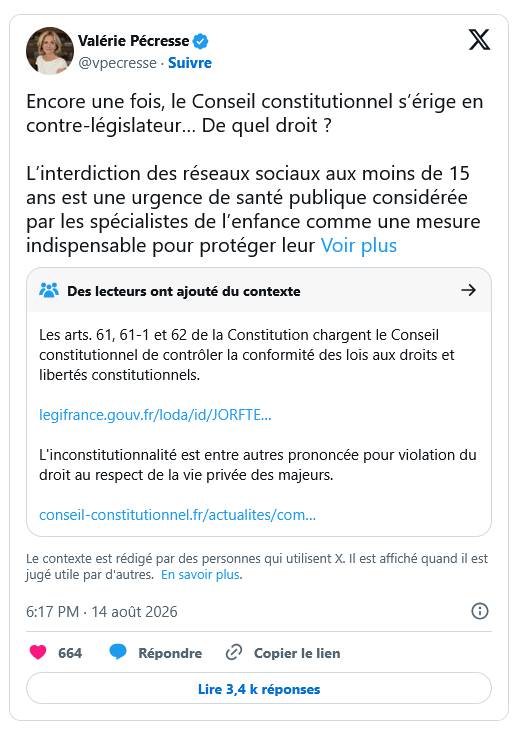
Task: Follow the account via Suivre
Action: (x=190, y=63)
